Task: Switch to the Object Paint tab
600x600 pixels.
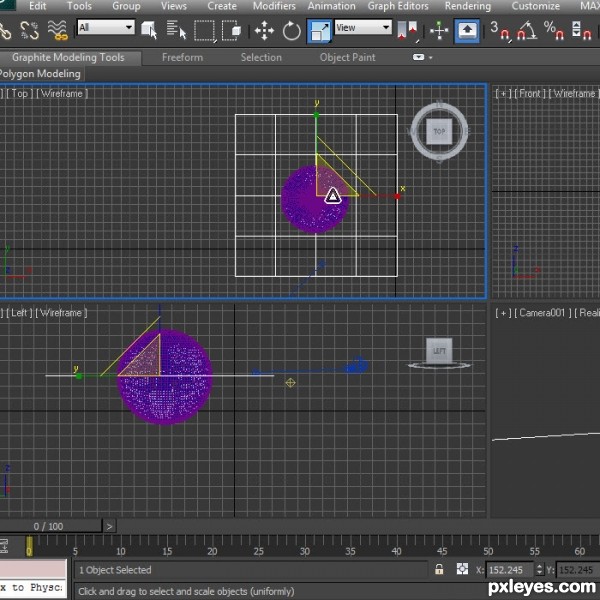Action: pyautogui.click(x=347, y=57)
